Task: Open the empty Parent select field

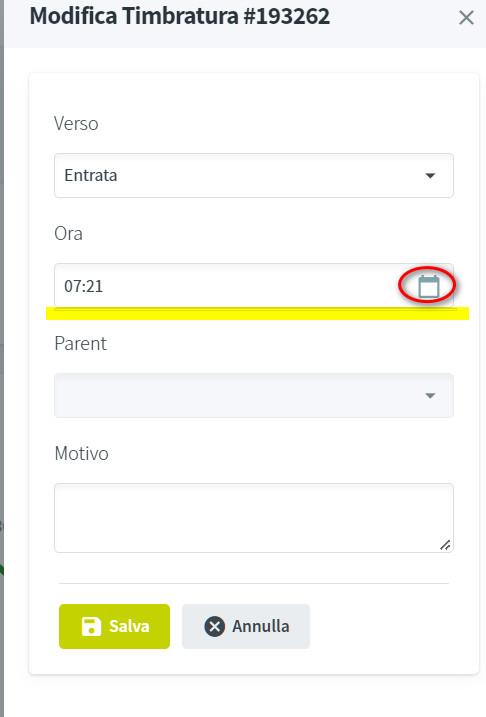Action: [254, 396]
